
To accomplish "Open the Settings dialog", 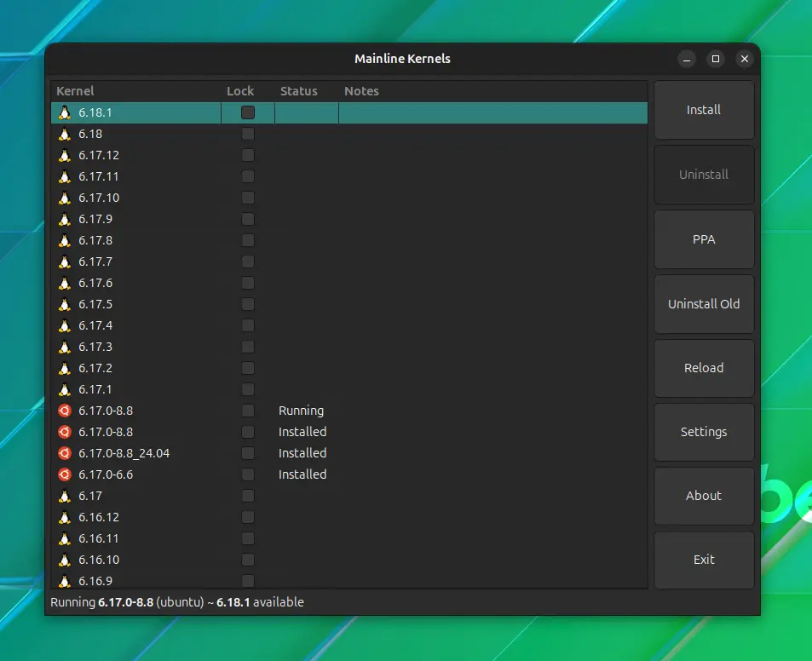I will [x=704, y=431].
